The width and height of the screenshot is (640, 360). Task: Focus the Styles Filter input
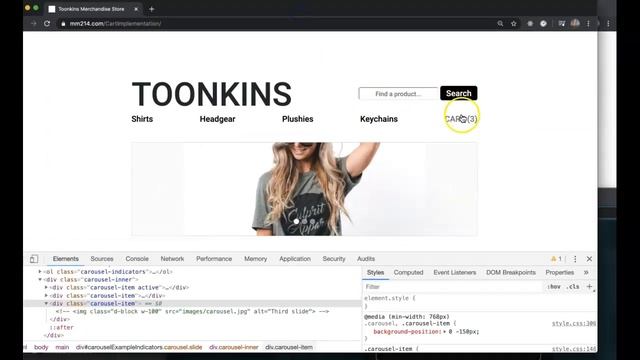coord(453,287)
